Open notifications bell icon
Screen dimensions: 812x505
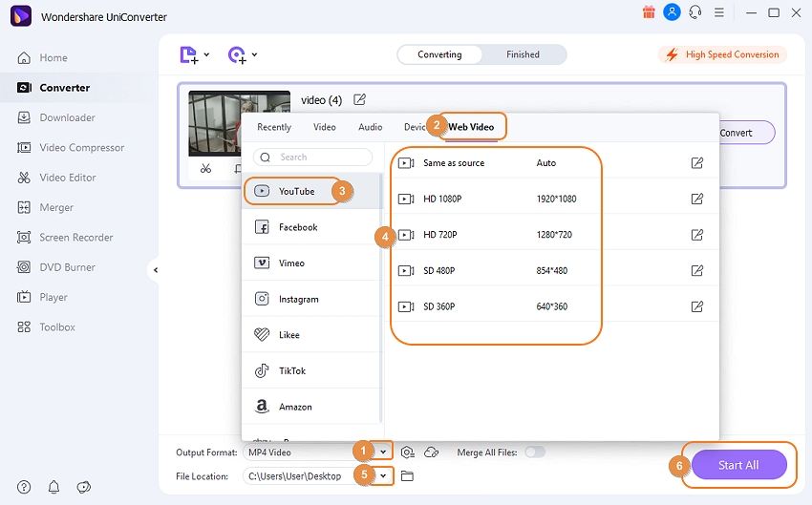pos(53,487)
